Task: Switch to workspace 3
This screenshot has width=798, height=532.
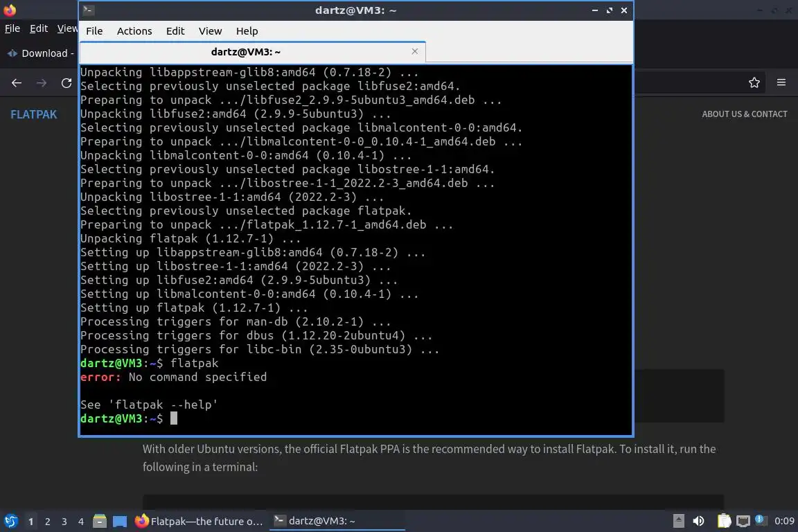Action: click(64, 522)
